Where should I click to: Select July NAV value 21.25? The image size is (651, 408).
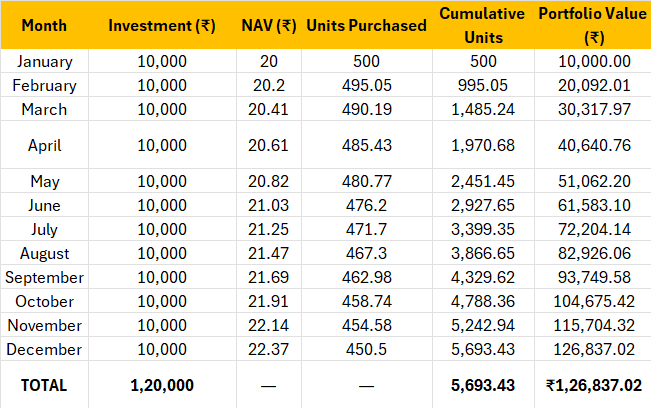pyautogui.click(x=269, y=230)
